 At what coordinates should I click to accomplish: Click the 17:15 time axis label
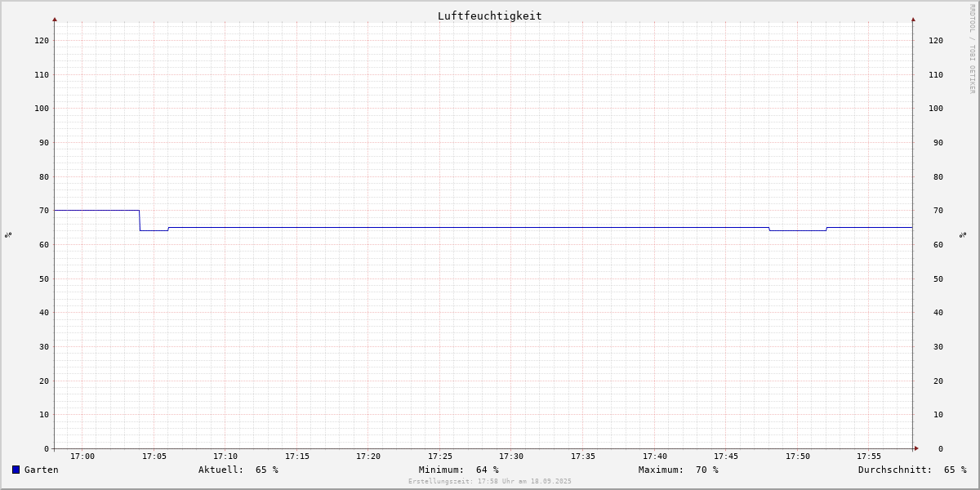click(x=297, y=457)
